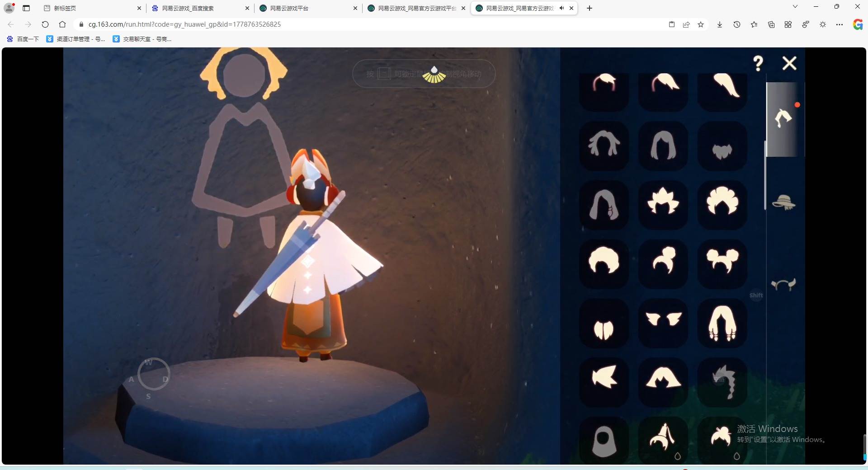Choose the gray spiky braided hairstyle
This screenshot has height=470, width=868.
pos(722,382)
